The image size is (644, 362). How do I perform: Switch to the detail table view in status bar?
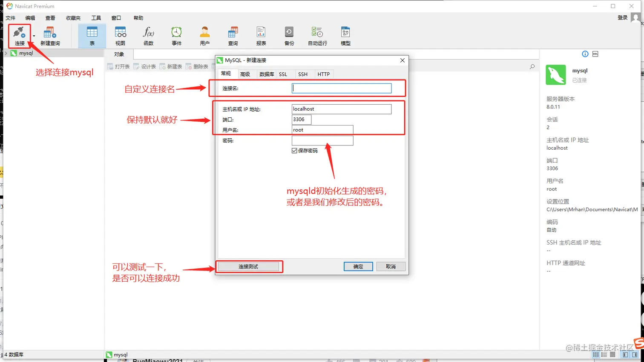[x=612, y=355]
